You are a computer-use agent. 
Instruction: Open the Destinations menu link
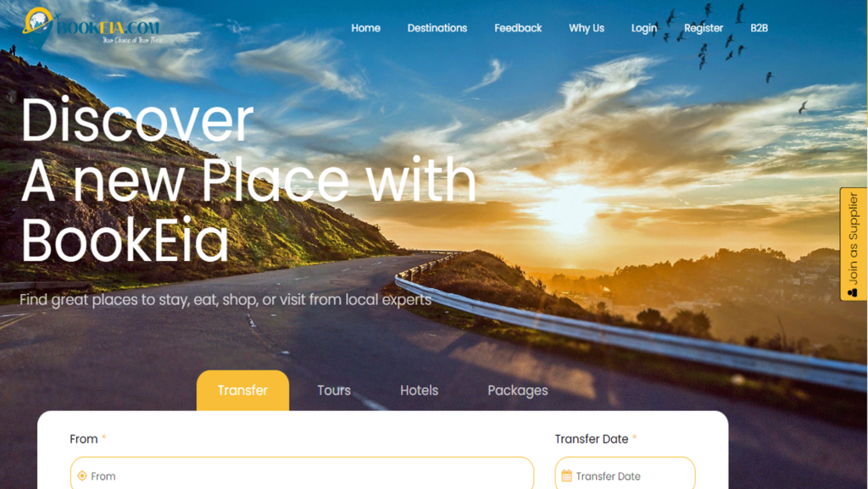click(x=437, y=28)
